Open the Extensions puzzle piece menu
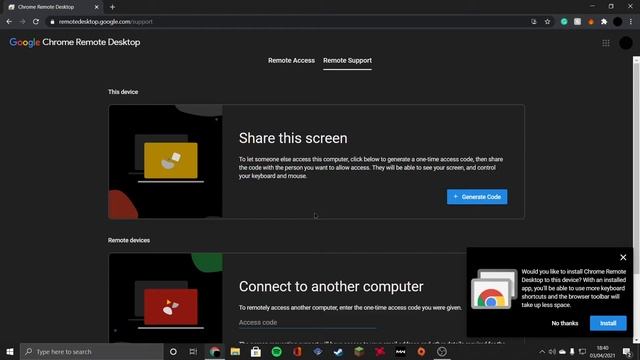The image size is (640, 360). [604, 22]
